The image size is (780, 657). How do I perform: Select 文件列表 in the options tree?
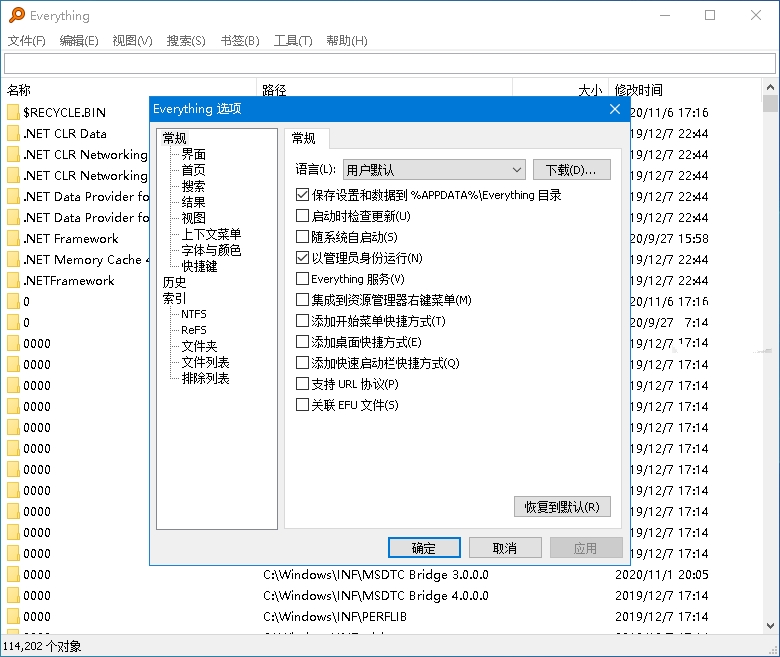point(205,362)
